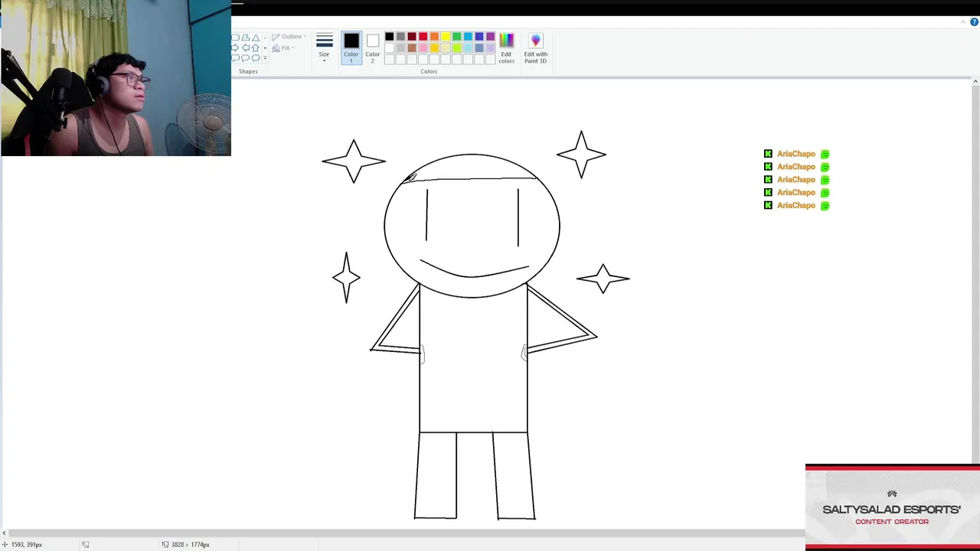Pick the yellow color swatch
This screenshot has width=980, height=551.
point(446,37)
